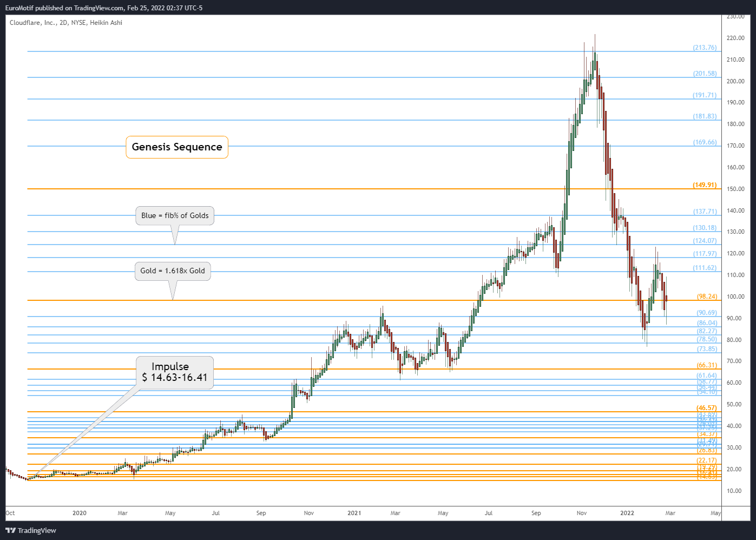Click the (117.97) level label
This screenshot has height=540, width=756.
[x=705, y=254]
